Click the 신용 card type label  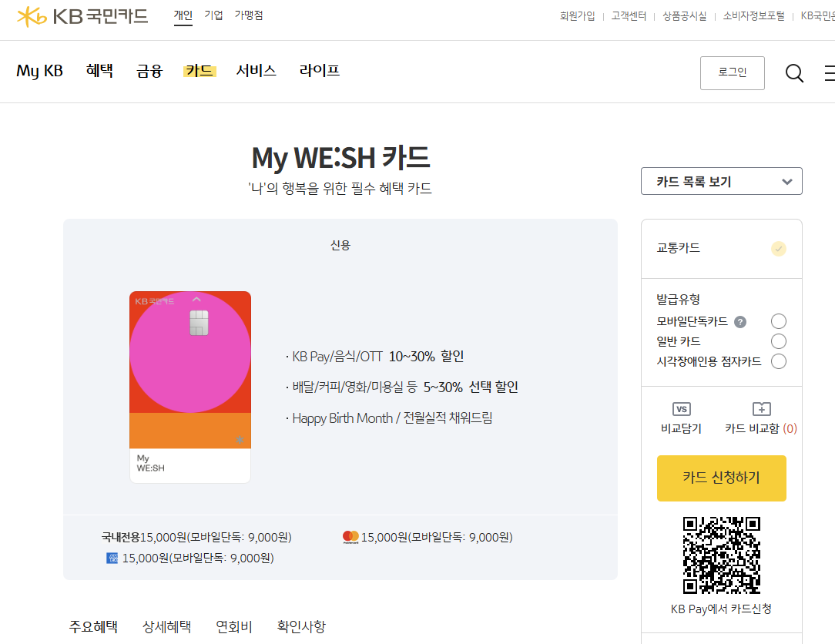click(340, 246)
